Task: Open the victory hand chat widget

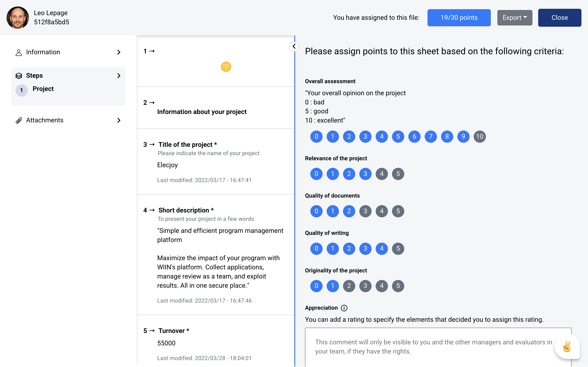Action: click(567, 347)
